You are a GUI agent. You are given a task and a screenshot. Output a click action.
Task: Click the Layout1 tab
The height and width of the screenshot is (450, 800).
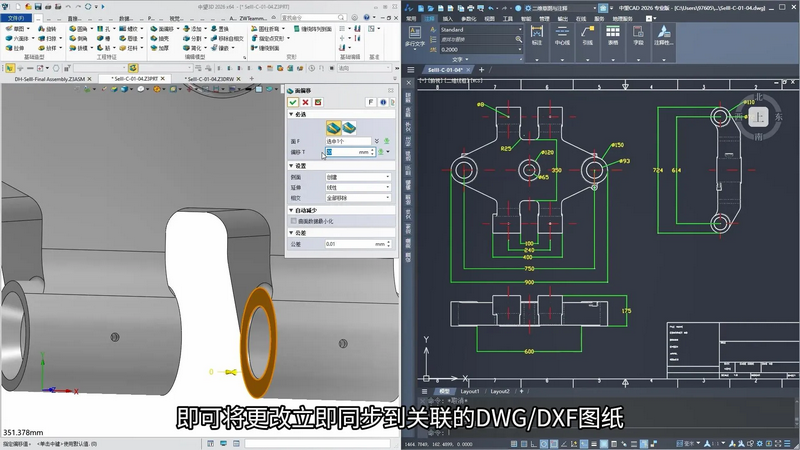470,391
